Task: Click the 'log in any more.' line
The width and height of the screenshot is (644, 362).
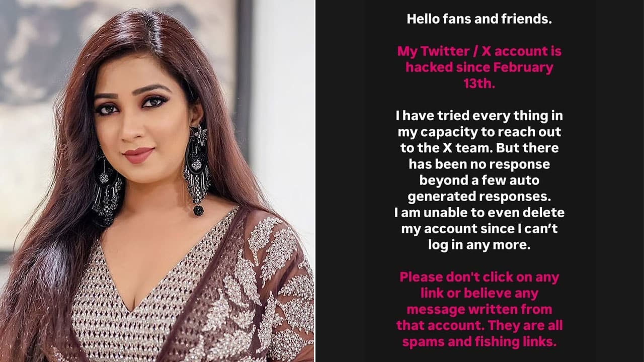Action: pos(479,245)
